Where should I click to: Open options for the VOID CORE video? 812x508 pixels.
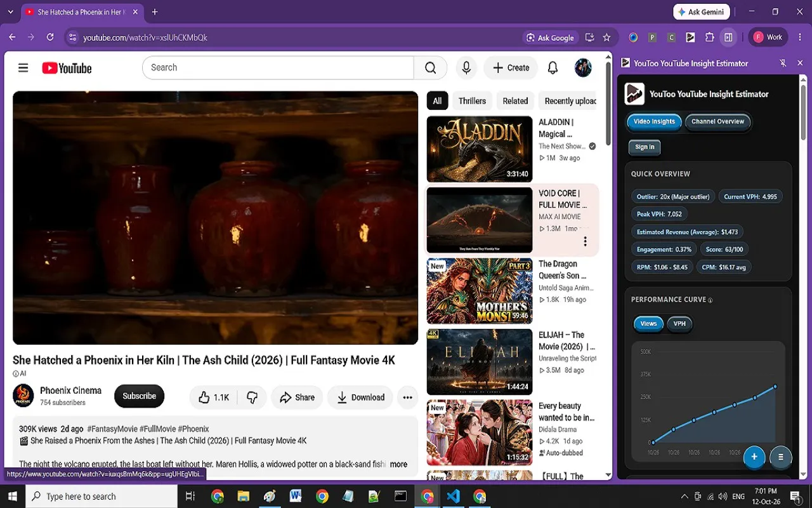click(x=585, y=241)
